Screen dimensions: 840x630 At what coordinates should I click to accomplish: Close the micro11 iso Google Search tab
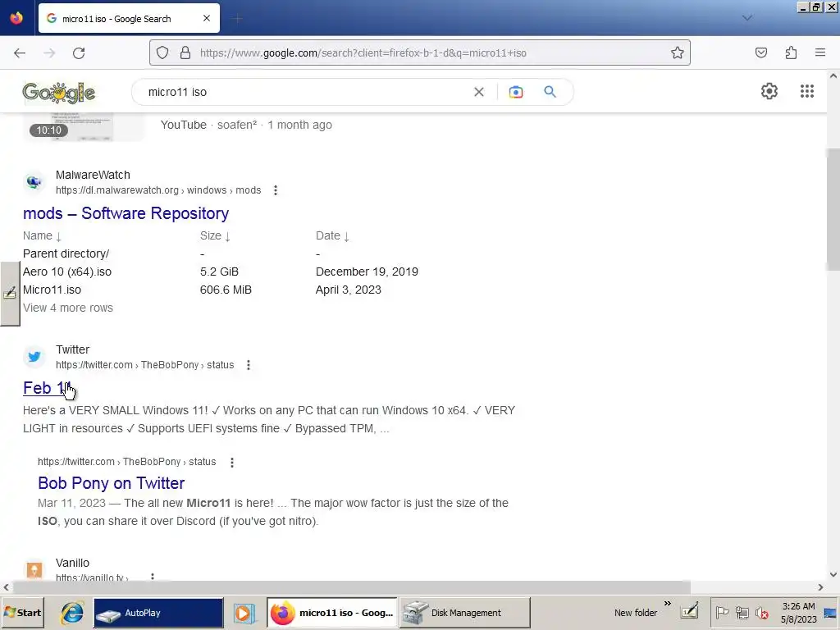207,18
